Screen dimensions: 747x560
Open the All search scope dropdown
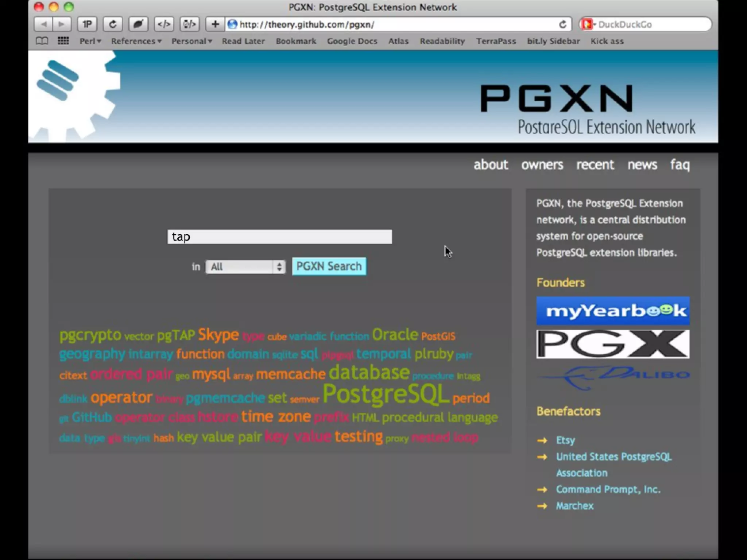[245, 267]
